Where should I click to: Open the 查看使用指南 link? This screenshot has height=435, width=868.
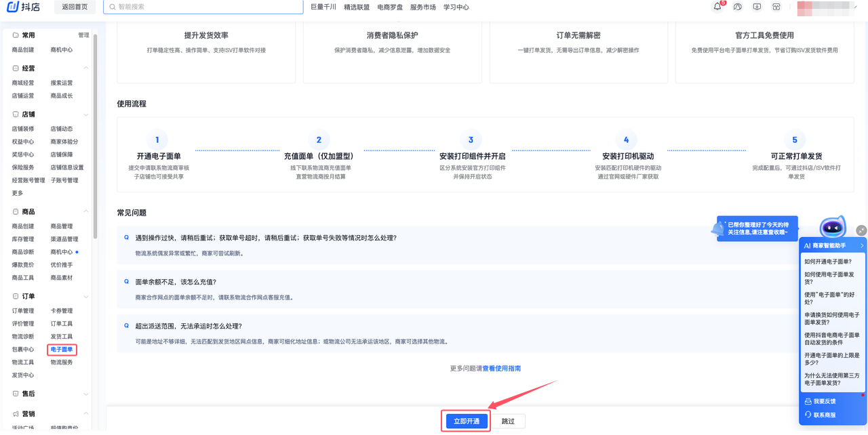pyautogui.click(x=502, y=369)
